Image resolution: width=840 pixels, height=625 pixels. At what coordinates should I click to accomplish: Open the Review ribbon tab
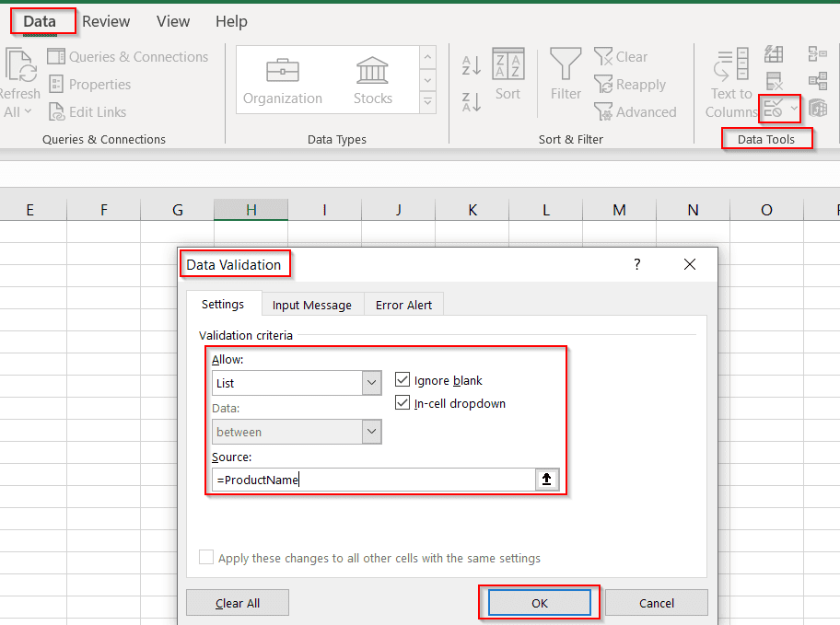point(106,21)
